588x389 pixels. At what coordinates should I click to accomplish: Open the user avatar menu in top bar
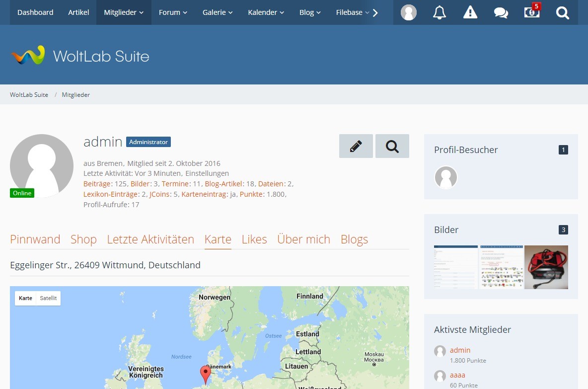coord(408,12)
